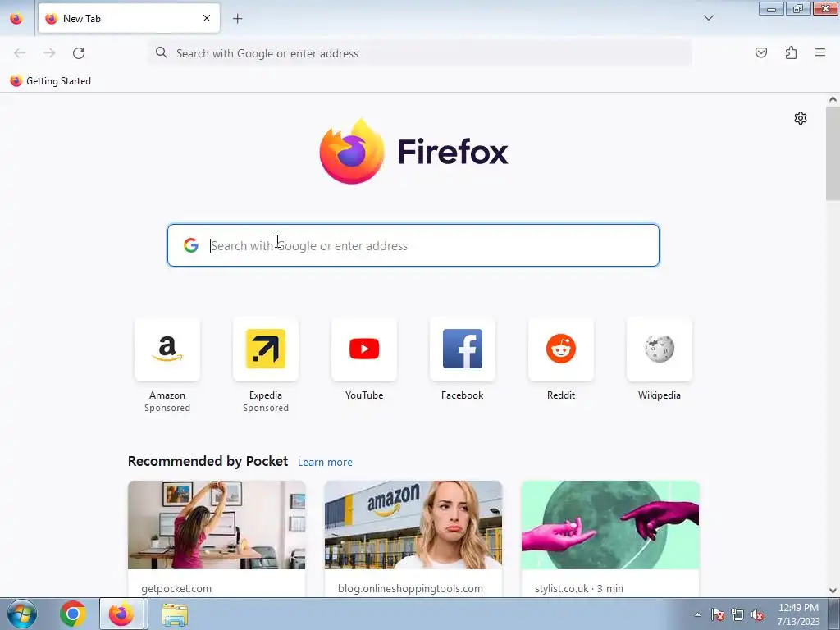Viewport: 840px width, 630px height.
Task: Open the network status tray icon
Action: pos(737,614)
